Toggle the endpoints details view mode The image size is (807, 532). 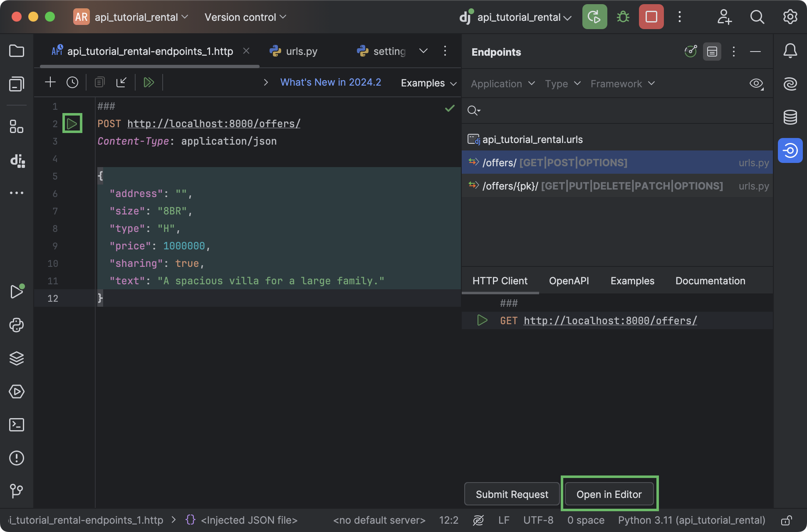point(712,52)
